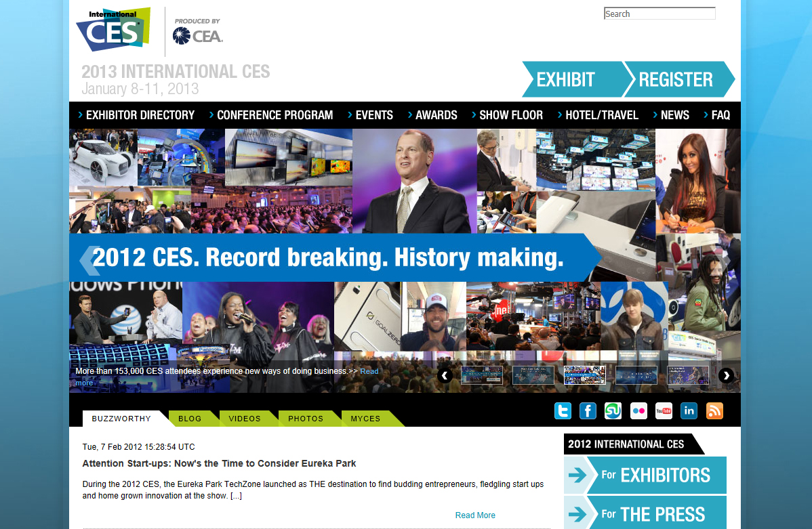Focus the Search input field
Viewport: 812px width, 529px height.
click(659, 14)
